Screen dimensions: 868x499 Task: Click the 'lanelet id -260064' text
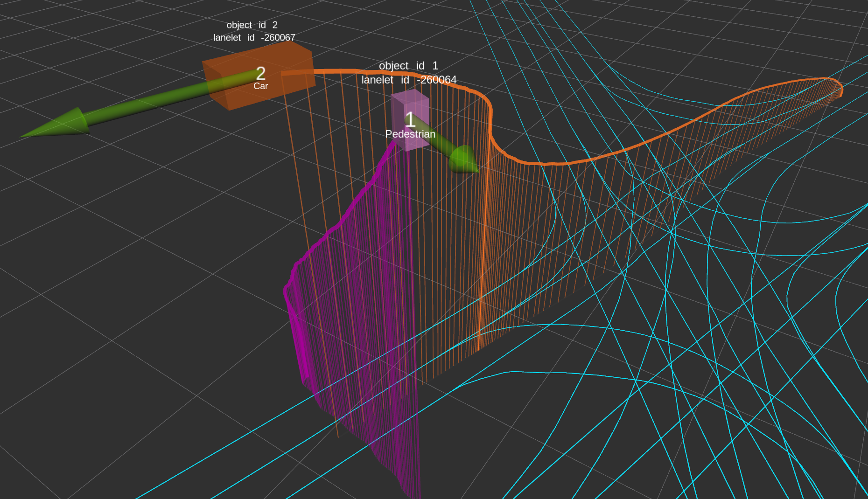pos(409,80)
